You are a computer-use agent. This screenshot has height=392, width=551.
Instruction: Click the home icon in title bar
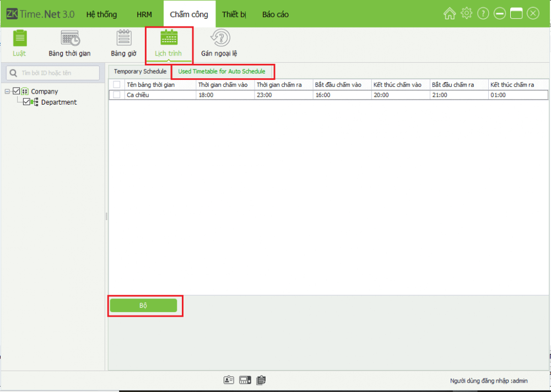click(x=450, y=14)
